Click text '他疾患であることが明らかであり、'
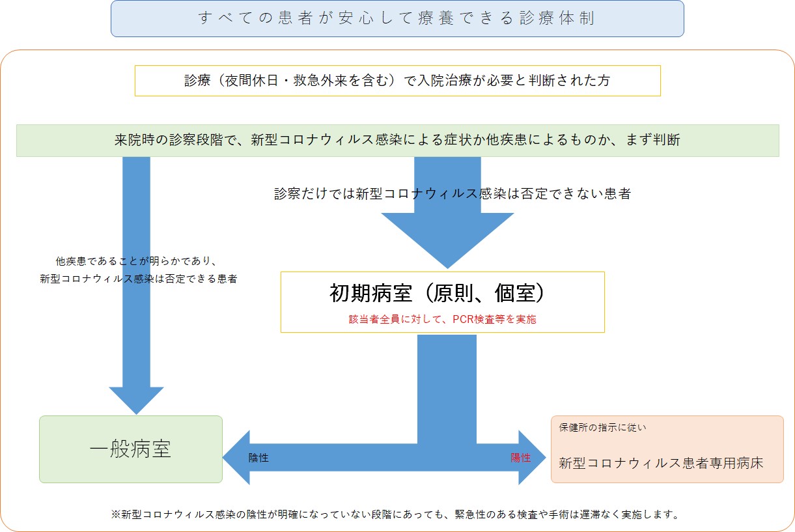The height and width of the screenshot is (532, 795). [x=136, y=262]
